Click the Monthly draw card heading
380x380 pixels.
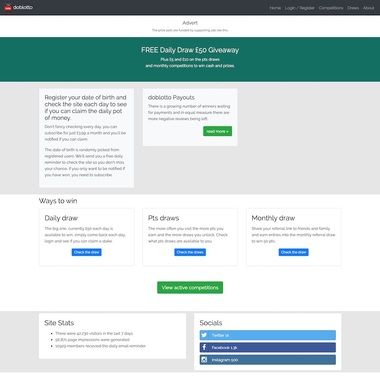(273, 218)
